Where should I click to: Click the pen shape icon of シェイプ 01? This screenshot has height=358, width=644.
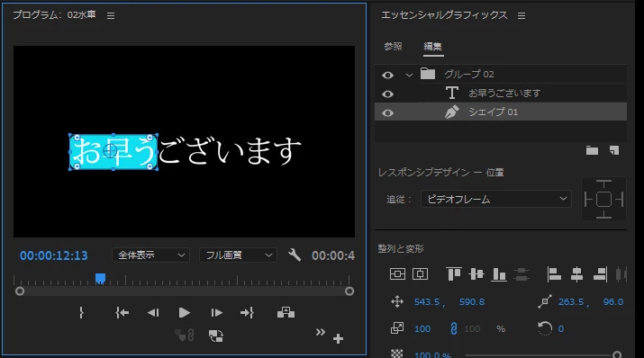[452, 112]
